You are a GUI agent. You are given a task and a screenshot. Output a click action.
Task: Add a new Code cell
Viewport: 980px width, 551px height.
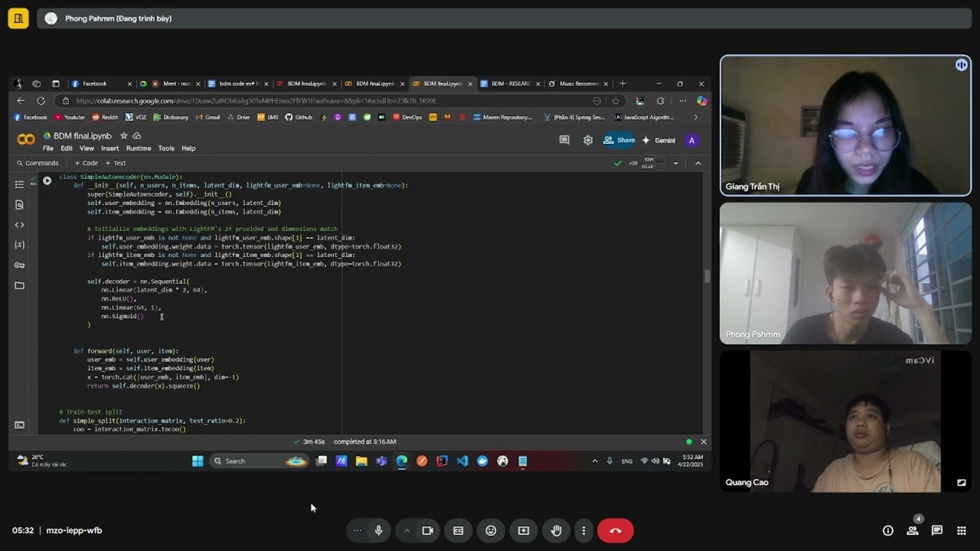(86, 163)
